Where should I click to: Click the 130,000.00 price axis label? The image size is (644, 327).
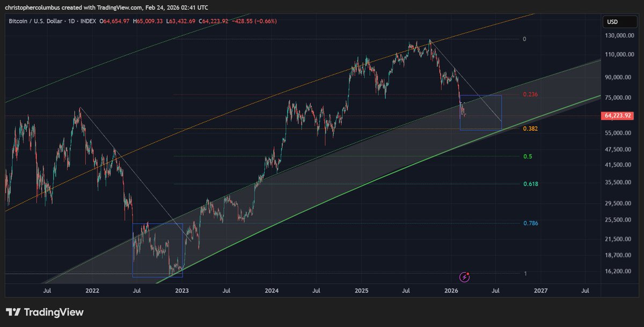619,35
